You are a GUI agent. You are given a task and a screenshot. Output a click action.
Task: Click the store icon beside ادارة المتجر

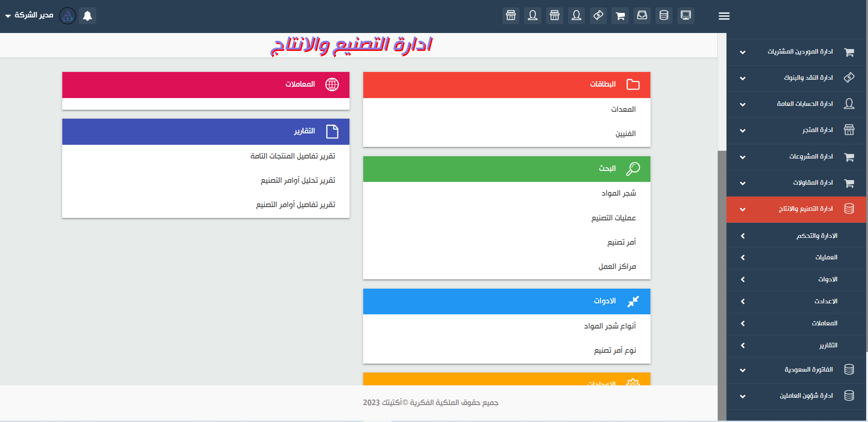click(x=849, y=130)
